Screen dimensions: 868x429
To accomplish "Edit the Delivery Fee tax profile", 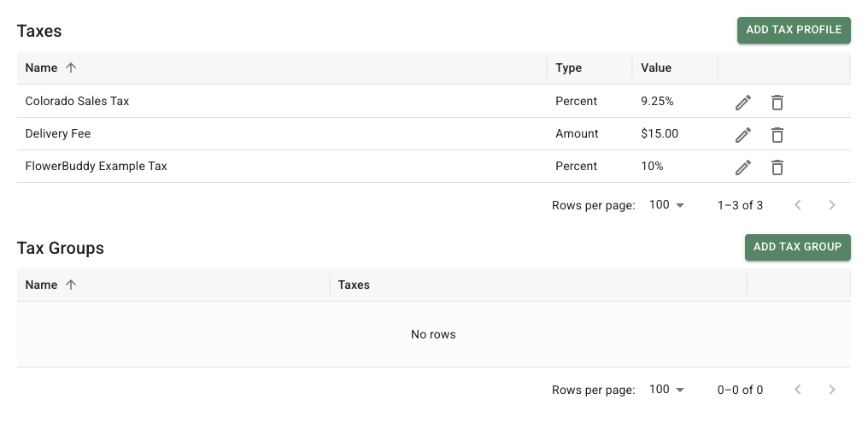I will 743,134.
